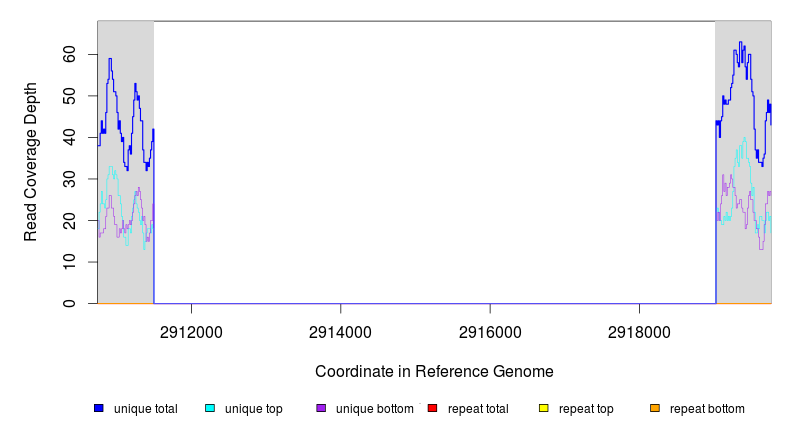Click the right gray shaded coverage region
The width and height of the screenshot is (792, 432).
click(x=743, y=260)
